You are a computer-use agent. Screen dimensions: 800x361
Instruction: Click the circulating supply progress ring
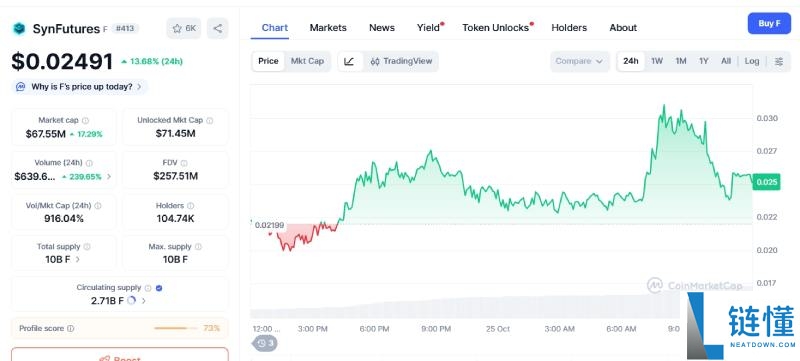click(132, 300)
